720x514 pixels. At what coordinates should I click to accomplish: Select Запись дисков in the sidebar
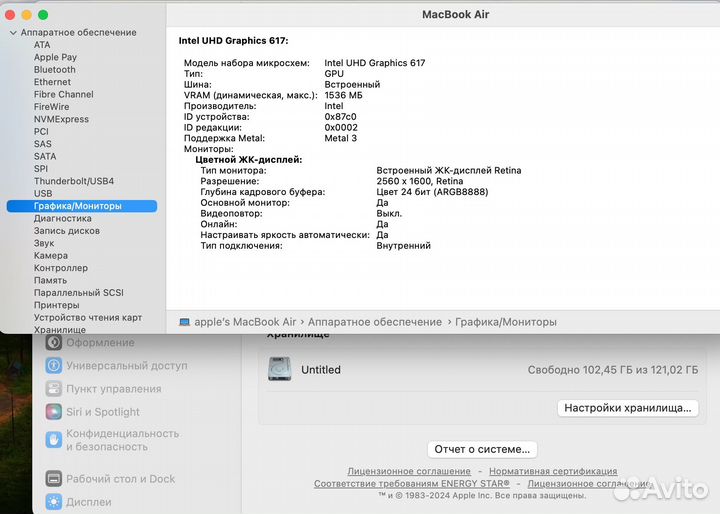[67, 231]
